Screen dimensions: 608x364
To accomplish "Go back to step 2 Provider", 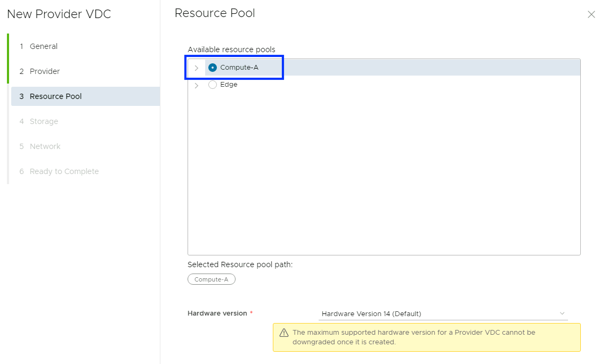I will pyautogui.click(x=45, y=71).
